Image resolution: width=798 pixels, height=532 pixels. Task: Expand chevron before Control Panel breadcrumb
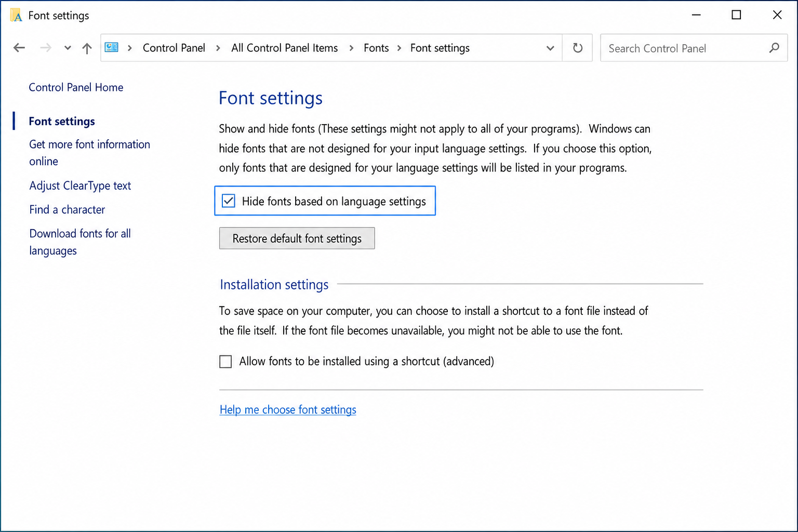point(130,48)
